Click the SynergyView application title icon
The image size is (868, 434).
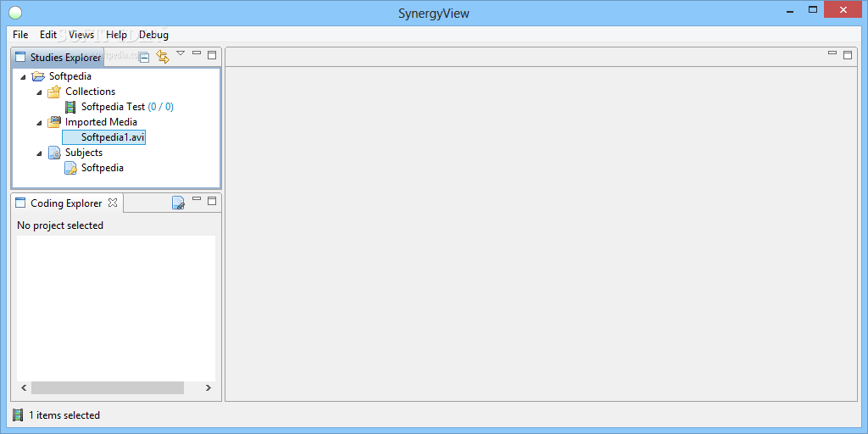(15, 12)
